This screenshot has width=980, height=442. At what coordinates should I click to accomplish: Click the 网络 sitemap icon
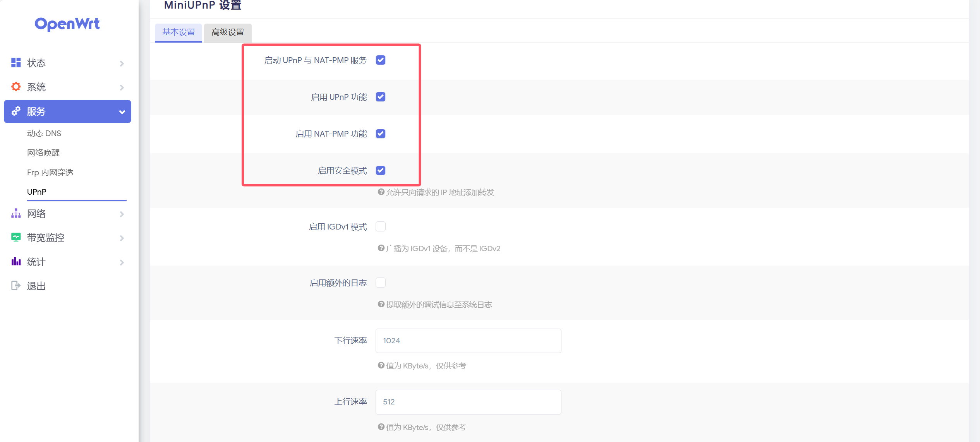click(16, 213)
